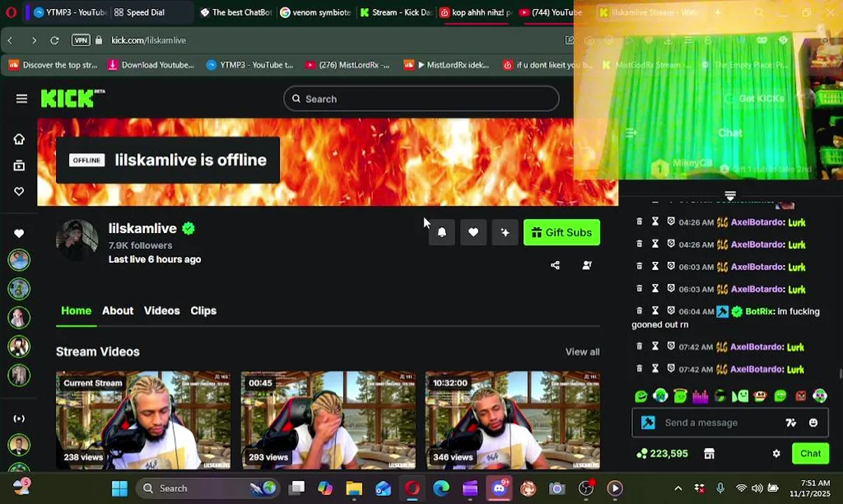Image resolution: width=843 pixels, height=504 pixels.
Task: Open (276) MistLordRx bookmark
Action: pyautogui.click(x=347, y=65)
